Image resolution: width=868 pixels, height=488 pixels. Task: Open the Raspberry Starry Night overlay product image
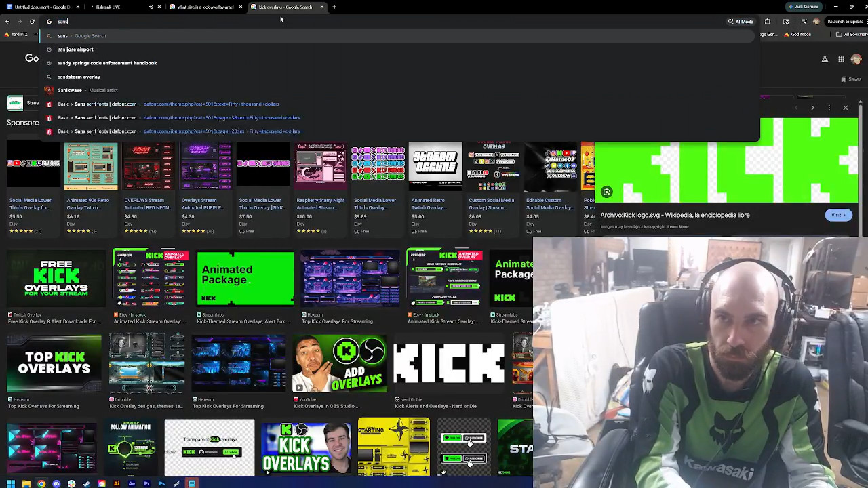pos(321,165)
